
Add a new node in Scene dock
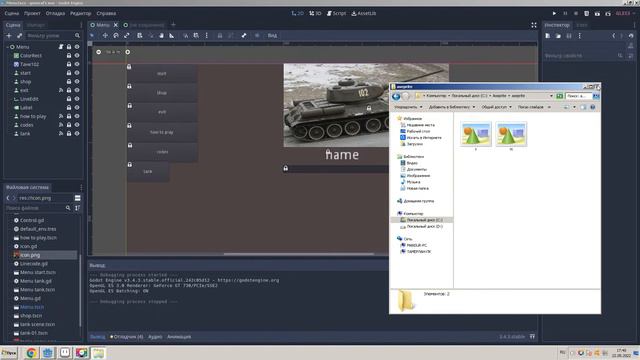pos(9,36)
